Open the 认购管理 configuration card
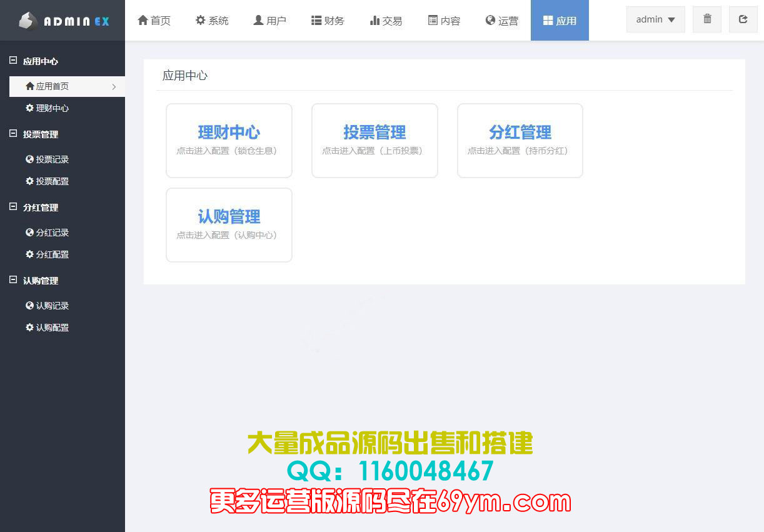Screen dimensions: 764x532 pos(229,225)
